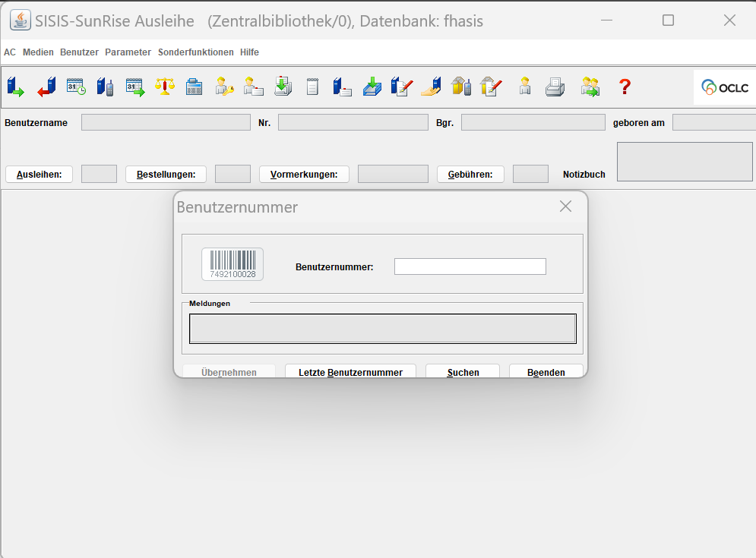Open the Medien menu
The width and height of the screenshot is (756, 558).
click(x=38, y=52)
